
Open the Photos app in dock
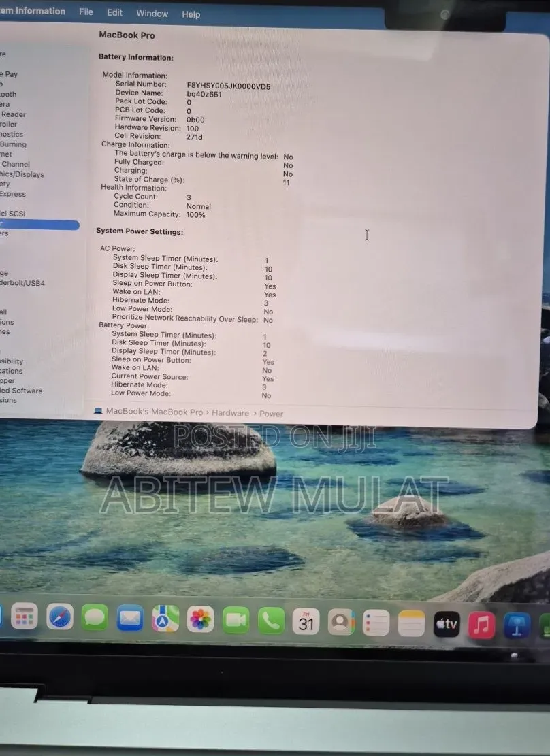tap(200, 619)
